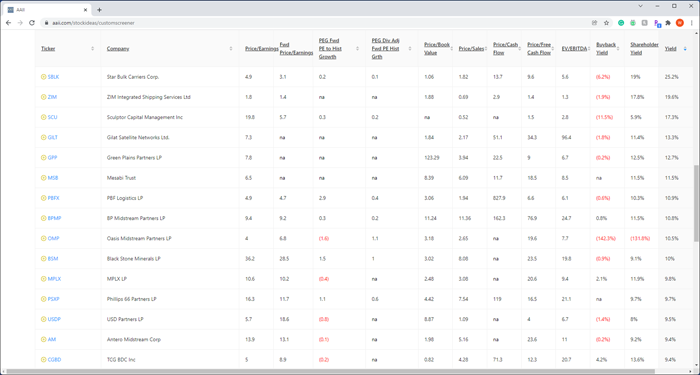Open the tab search dropdown arrow
Image resolution: width=700 pixels, height=375 pixels.
[640, 6]
